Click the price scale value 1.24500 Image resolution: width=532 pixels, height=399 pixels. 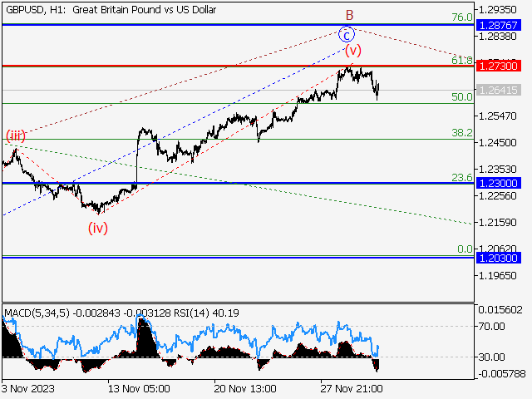click(x=497, y=142)
